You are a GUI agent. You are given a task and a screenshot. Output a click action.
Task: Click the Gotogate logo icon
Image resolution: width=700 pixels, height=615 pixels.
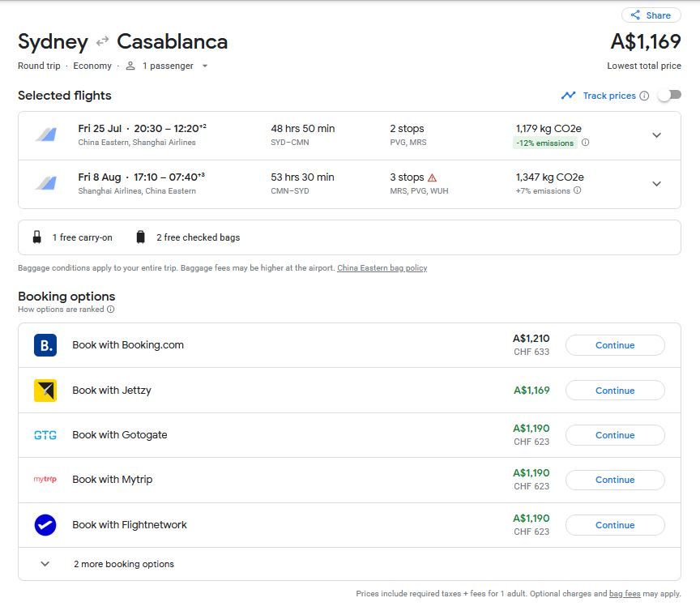45,435
